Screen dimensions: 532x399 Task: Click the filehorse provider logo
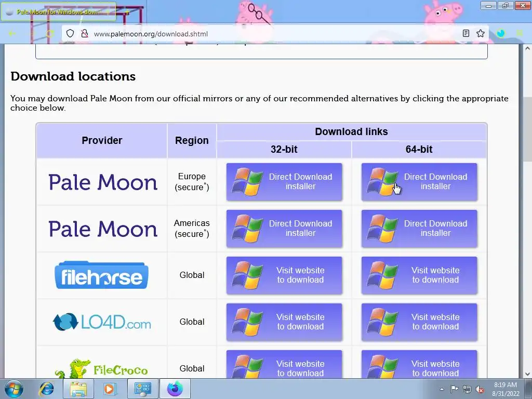101,275
